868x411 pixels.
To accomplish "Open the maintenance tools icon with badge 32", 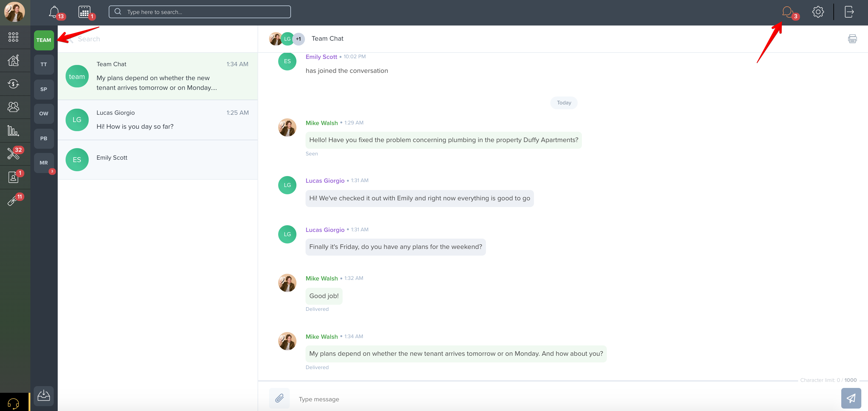I will pyautogui.click(x=13, y=153).
